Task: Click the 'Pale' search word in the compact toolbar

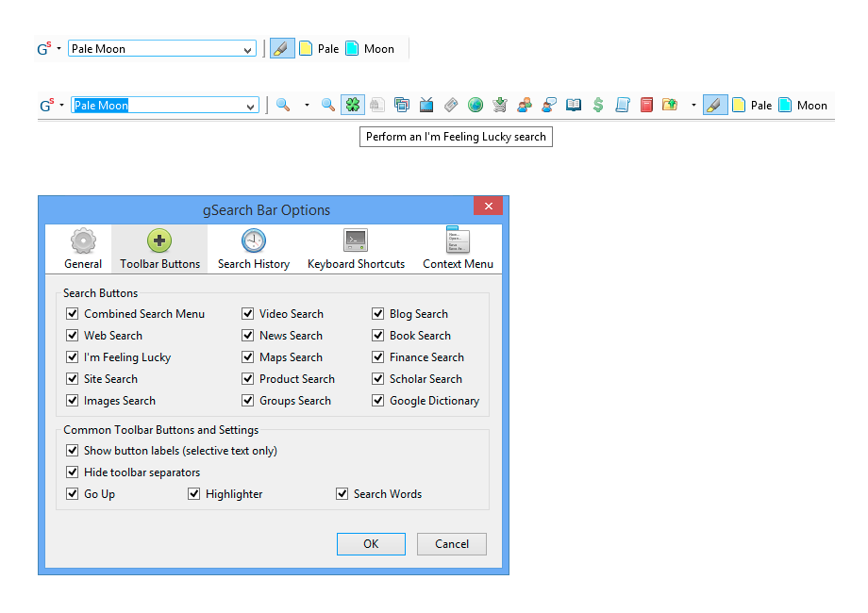Action: pyautogui.click(x=319, y=49)
